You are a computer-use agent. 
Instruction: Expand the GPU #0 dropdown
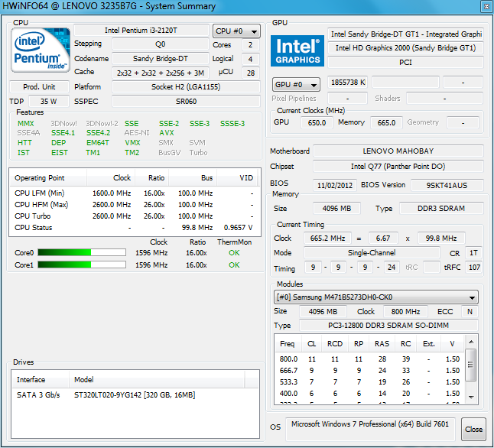[x=295, y=84]
